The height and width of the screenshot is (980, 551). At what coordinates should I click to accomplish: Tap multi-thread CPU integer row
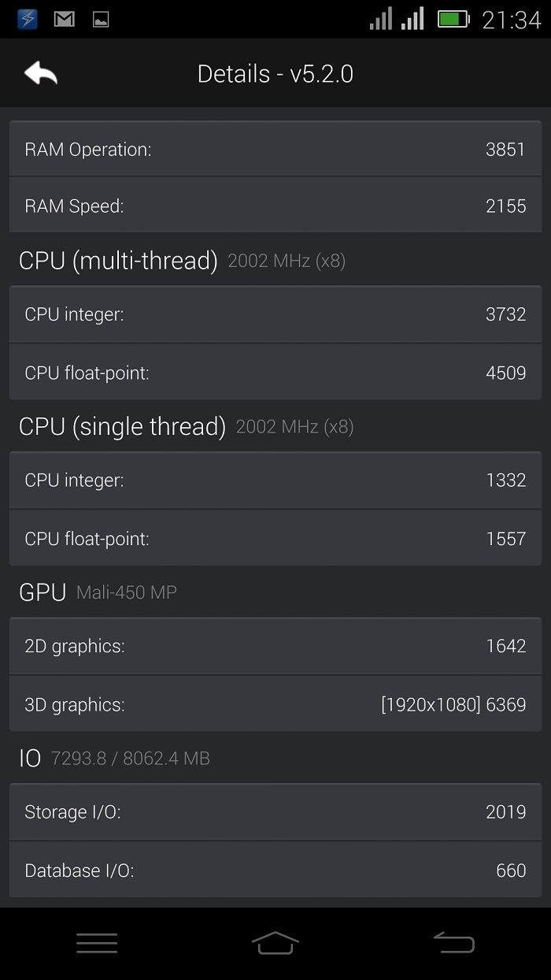click(275, 314)
